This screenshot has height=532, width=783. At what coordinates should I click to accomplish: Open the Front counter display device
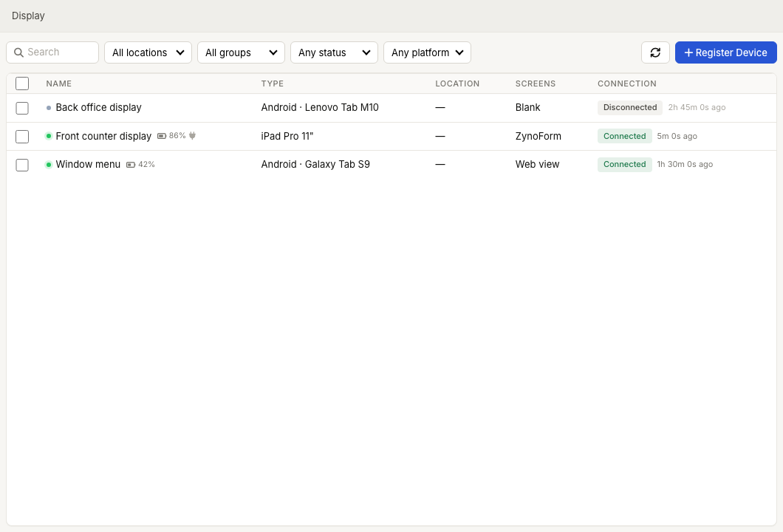click(103, 136)
